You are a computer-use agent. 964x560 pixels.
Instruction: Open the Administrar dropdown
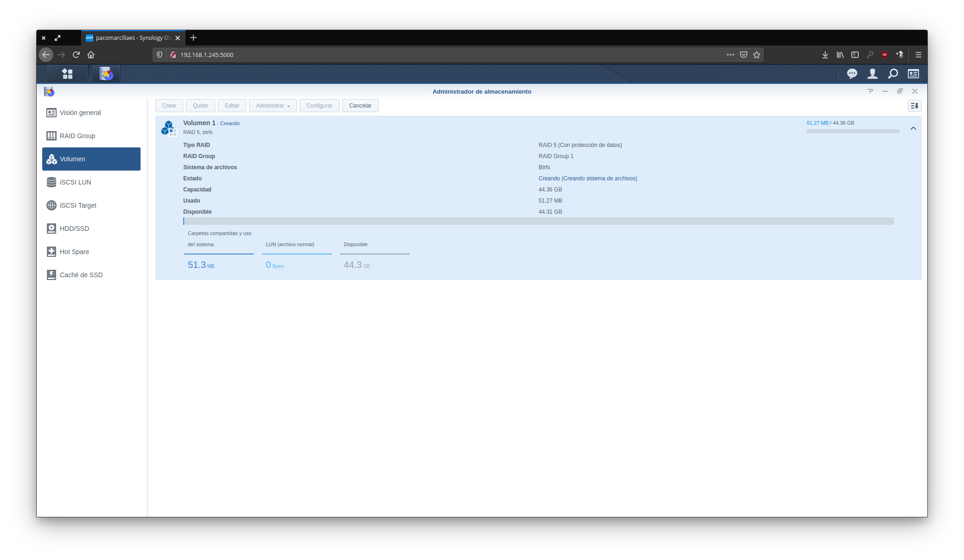click(x=273, y=106)
